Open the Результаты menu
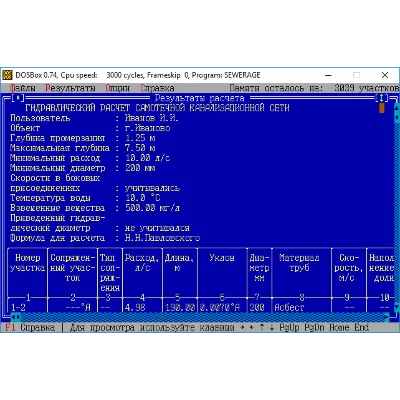Screen dimensions: 400x400 pos(70,88)
